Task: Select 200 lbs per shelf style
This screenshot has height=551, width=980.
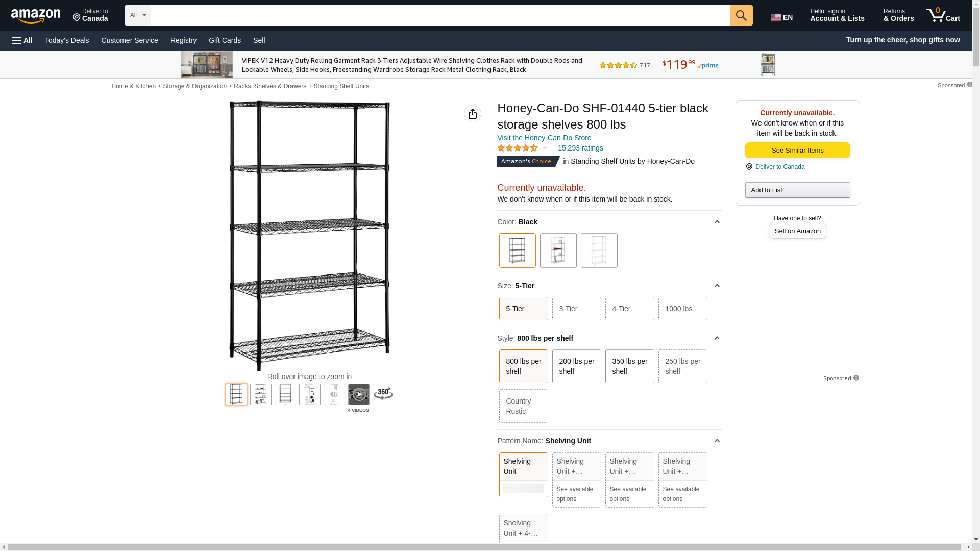Action: 576,366
